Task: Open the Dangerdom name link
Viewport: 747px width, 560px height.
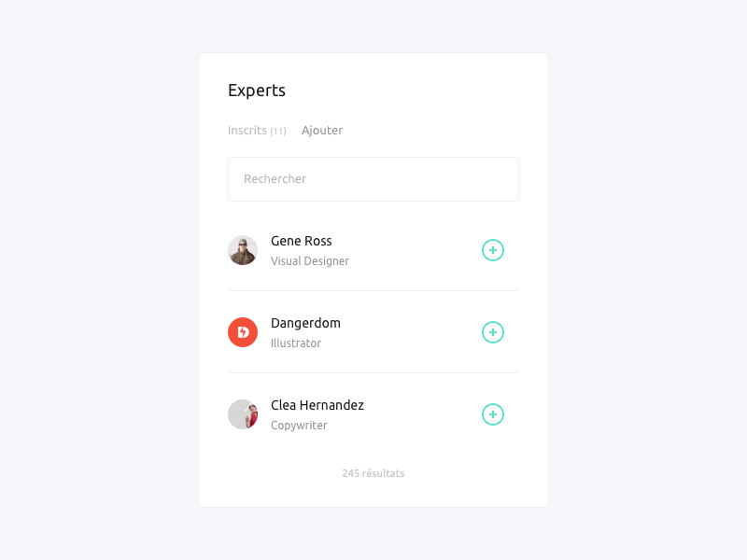Action: pyautogui.click(x=305, y=323)
